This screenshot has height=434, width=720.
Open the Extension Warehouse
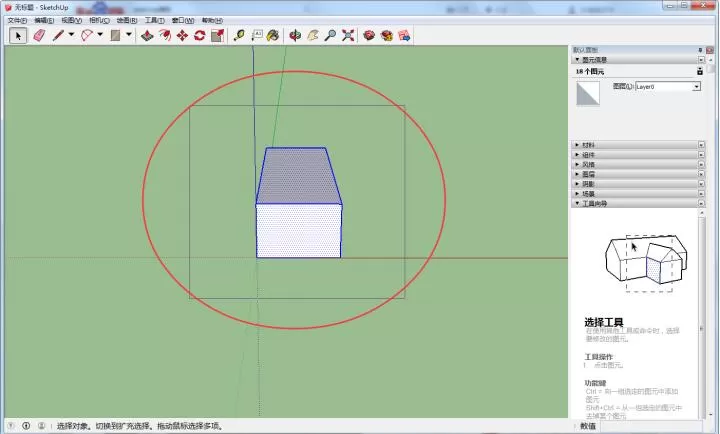click(387, 35)
